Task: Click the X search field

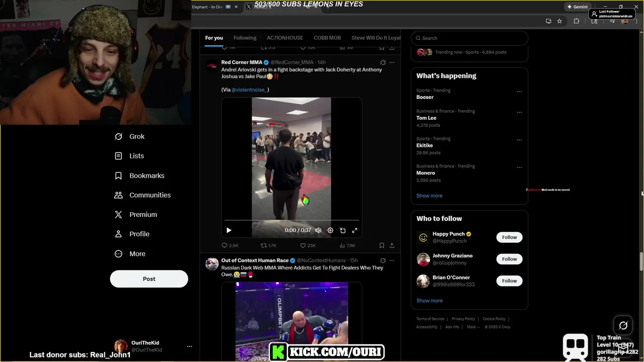Action: pos(469,38)
